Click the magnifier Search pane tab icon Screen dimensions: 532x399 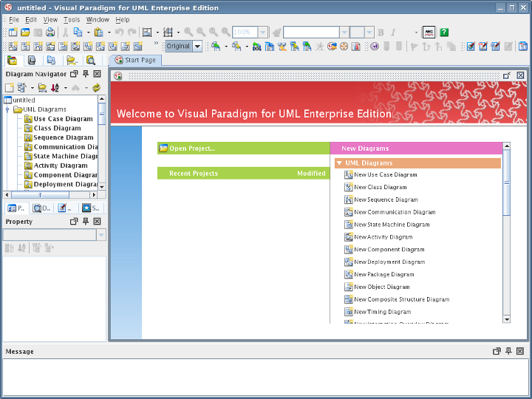click(91, 61)
